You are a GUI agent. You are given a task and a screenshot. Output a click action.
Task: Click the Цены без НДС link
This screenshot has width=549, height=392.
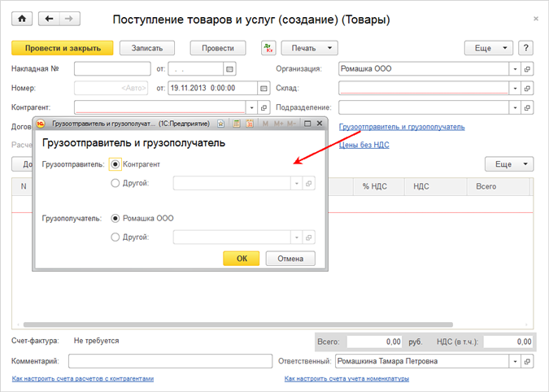[x=364, y=145]
